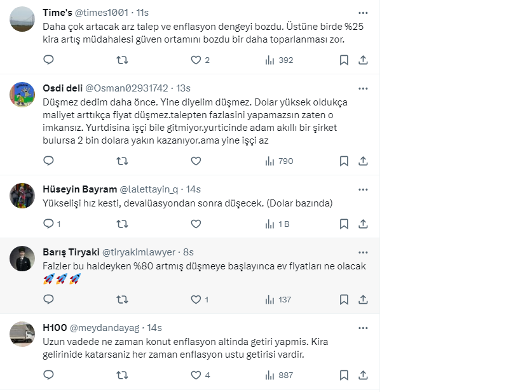Open more options for H100 tweet
The image size is (532, 392).
(363, 328)
